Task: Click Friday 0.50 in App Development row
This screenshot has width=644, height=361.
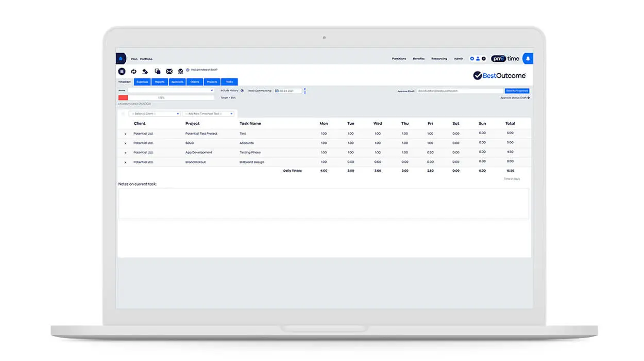Action: [x=430, y=153]
